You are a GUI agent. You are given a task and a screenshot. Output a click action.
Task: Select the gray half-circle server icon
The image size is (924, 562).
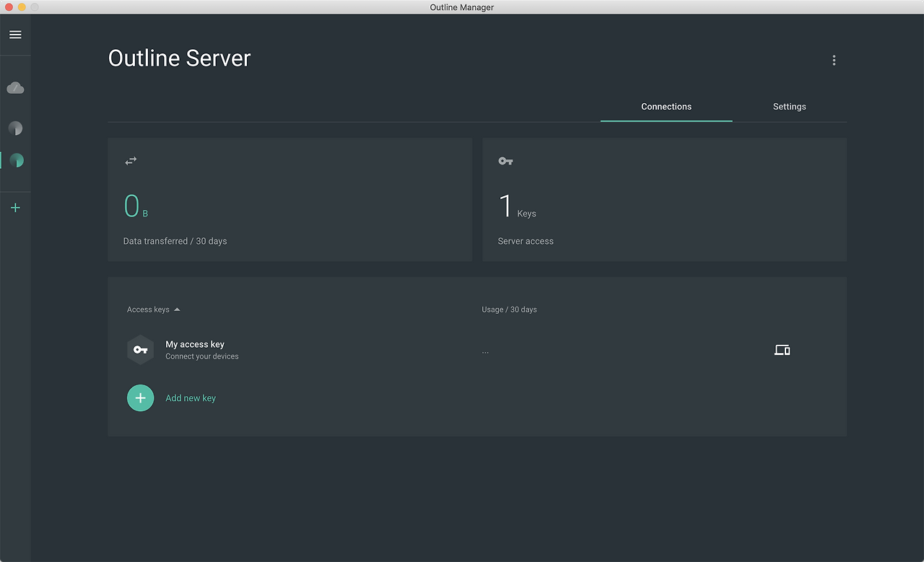click(x=15, y=128)
